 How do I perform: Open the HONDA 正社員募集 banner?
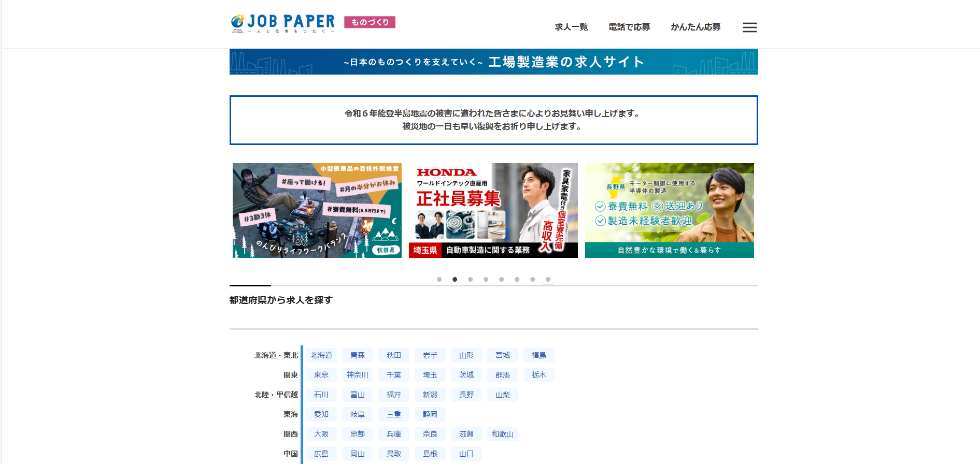tap(493, 210)
